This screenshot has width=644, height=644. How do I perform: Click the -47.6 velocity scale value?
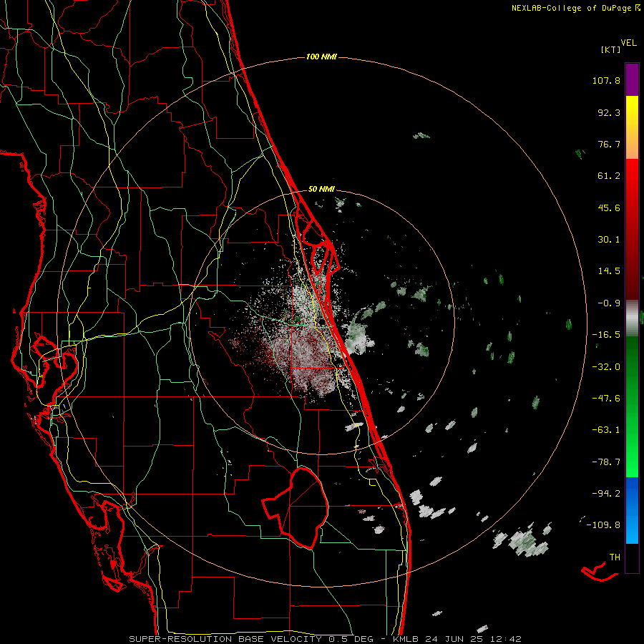[606, 399]
